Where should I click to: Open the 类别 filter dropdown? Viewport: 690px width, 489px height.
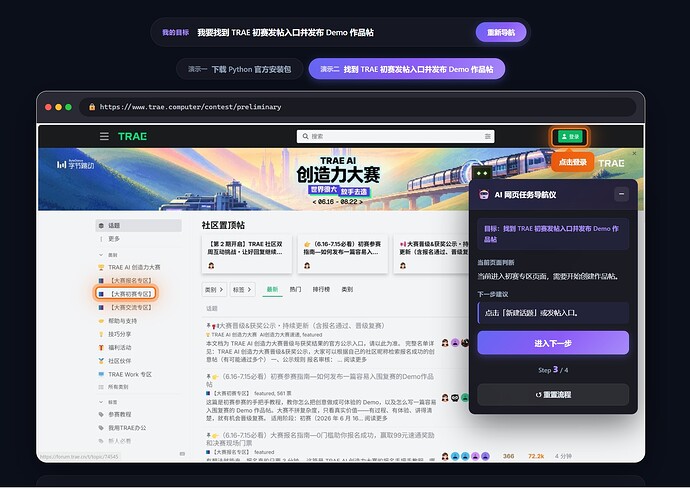(x=214, y=289)
